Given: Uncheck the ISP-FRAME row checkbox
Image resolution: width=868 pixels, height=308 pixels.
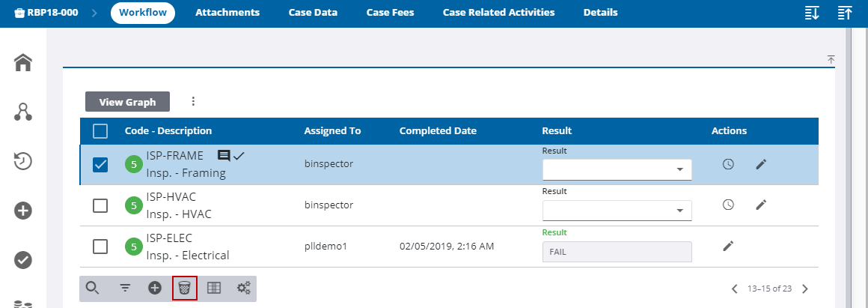Looking at the screenshot, I should (x=100, y=165).
